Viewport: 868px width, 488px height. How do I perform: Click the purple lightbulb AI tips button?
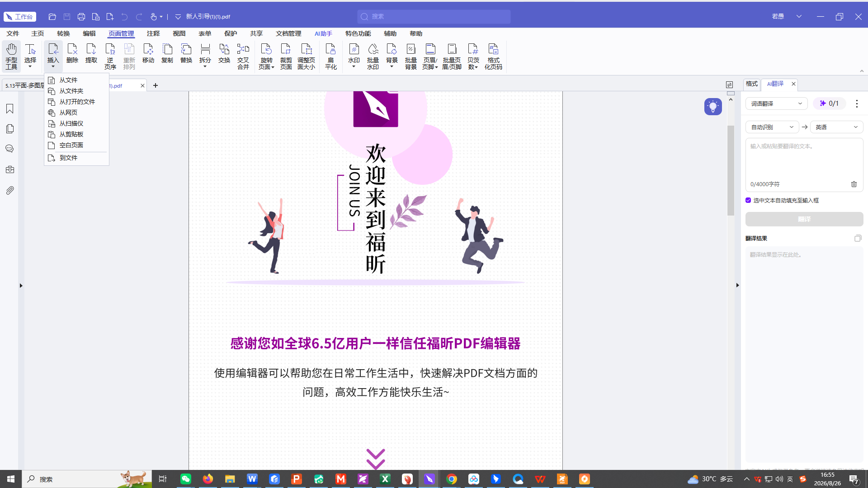coord(713,107)
